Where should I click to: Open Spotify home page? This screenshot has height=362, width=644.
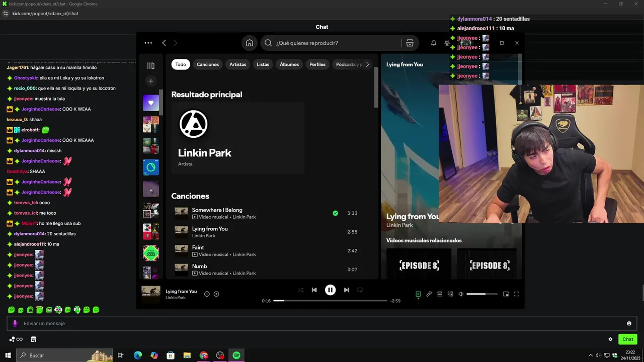[250, 43]
